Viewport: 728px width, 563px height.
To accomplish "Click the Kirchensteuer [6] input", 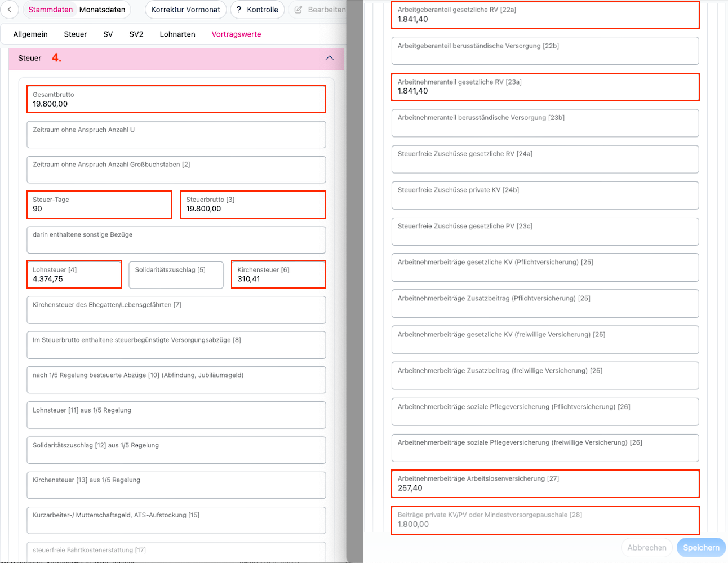I will click(279, 274).
